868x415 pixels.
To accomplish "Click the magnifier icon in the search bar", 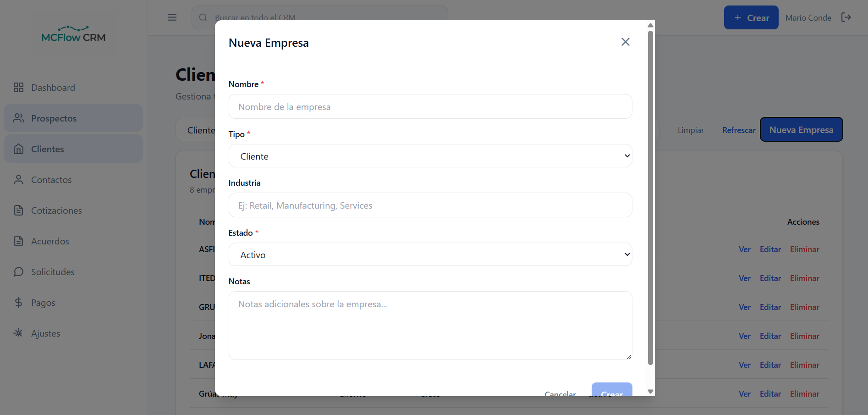I will pyautogui.click(x=203, y=17).
